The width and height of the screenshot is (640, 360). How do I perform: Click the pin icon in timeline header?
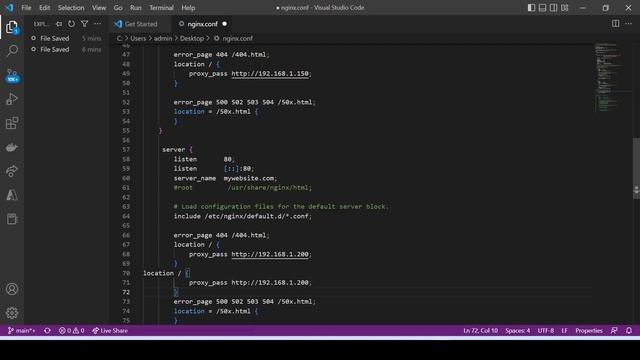coord(59,24)
